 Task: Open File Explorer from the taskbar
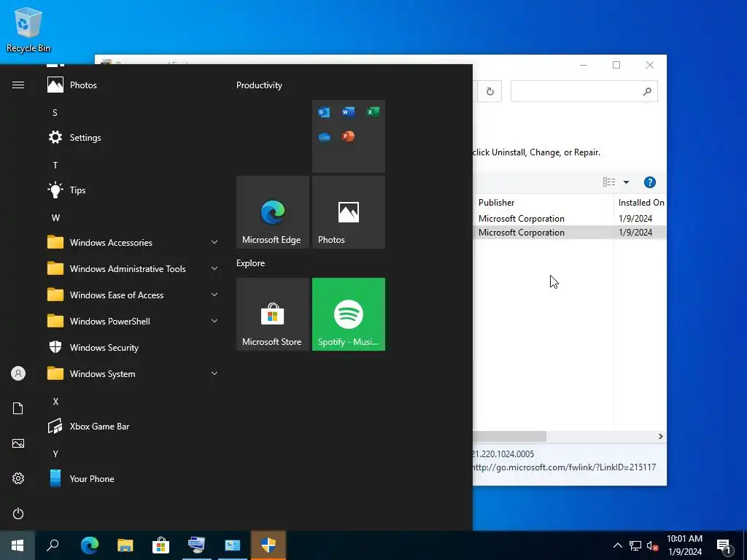point(125,545)
